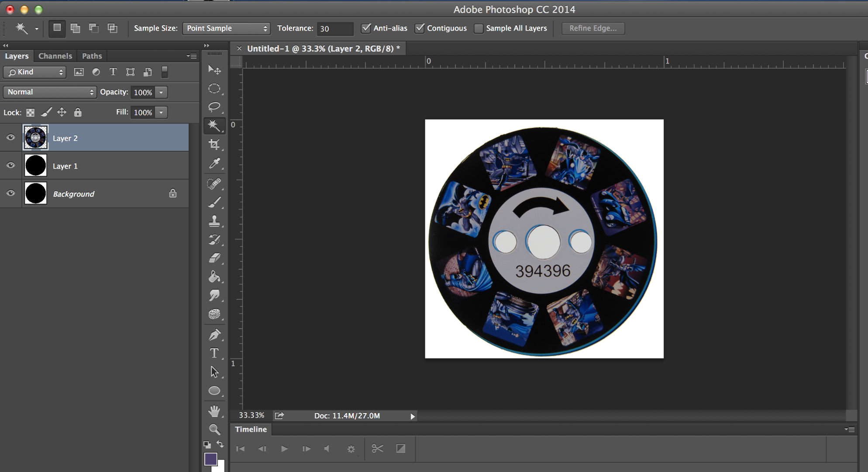The image size is (868, 472).
Task: Select the Crop tool
Action: point(214,145)
